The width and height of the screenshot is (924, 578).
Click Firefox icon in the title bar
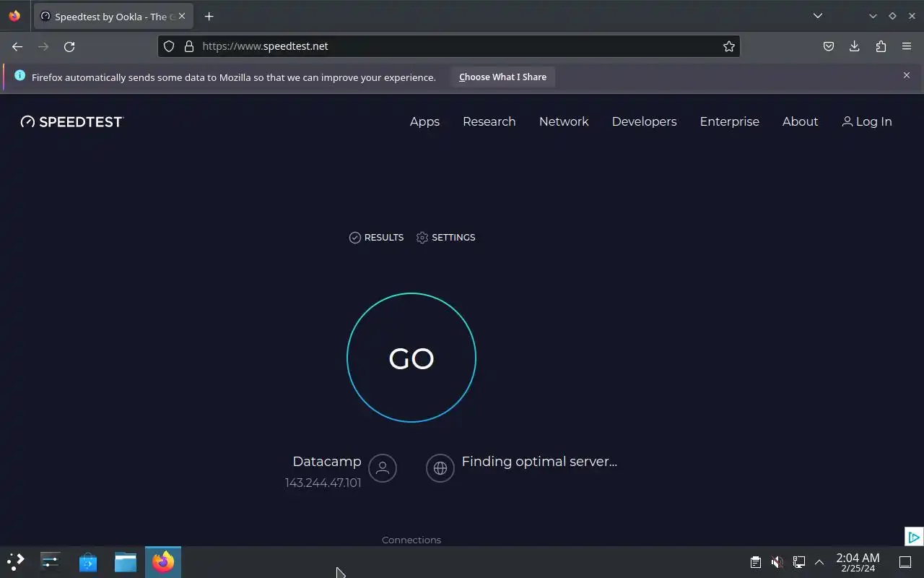[14, 16]
